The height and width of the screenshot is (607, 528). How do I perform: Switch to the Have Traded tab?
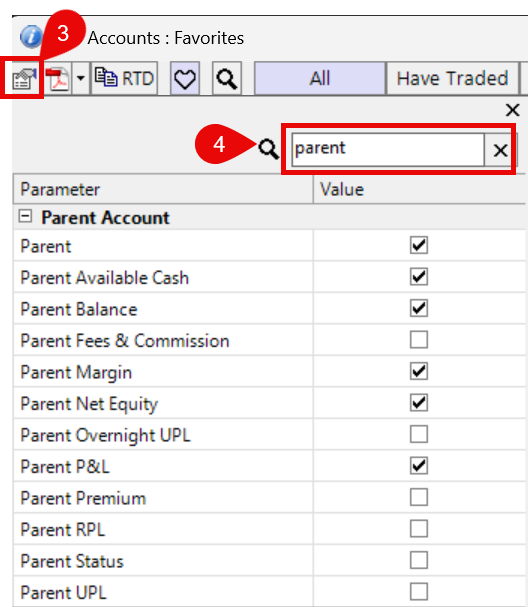[x=452, y=78]
